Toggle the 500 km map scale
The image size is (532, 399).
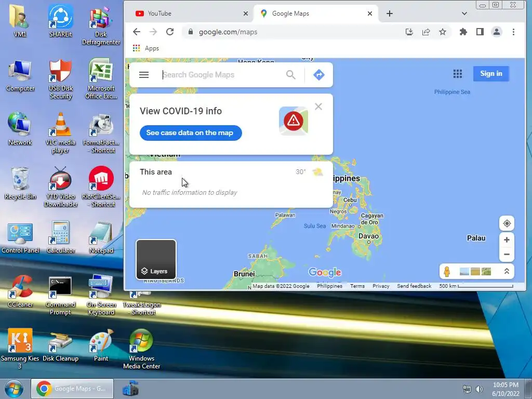476,286
